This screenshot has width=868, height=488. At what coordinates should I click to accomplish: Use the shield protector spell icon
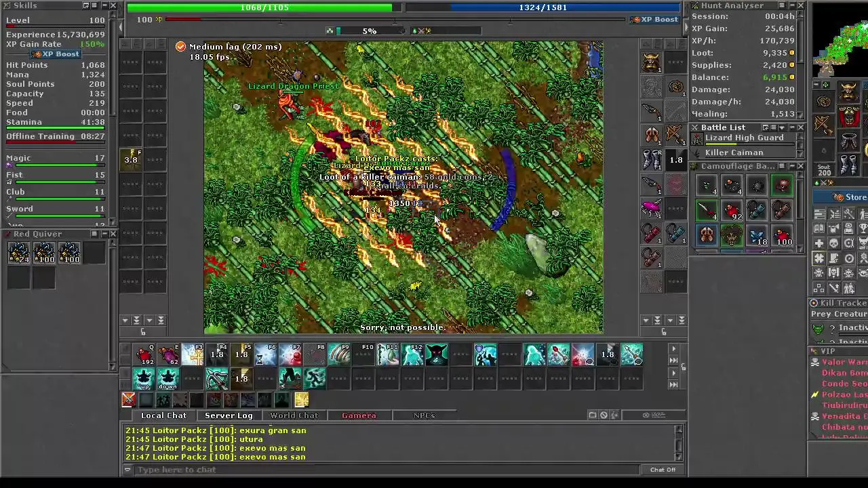[486, 354]
